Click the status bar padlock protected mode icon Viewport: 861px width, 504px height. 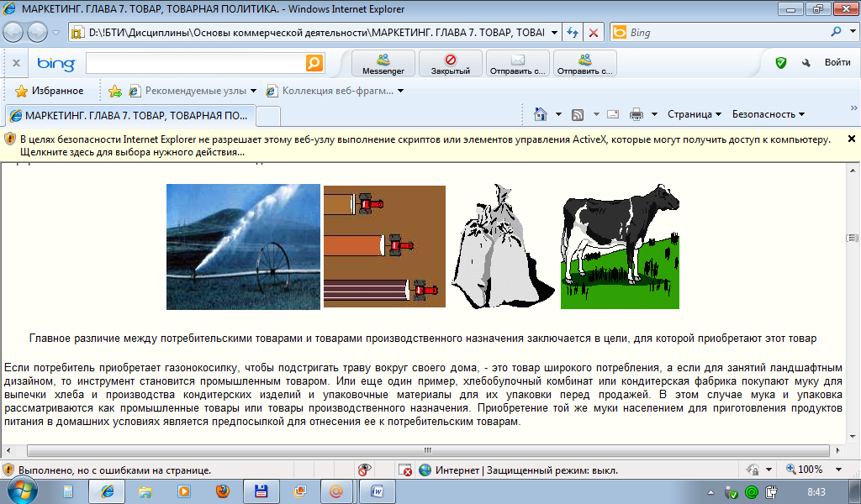pyautogui.click(x=753, y=470)
